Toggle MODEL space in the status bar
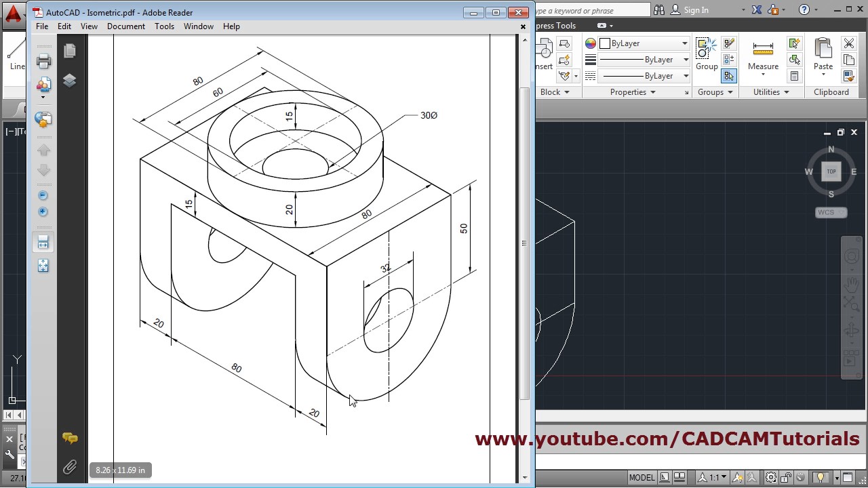The width and height of the screenshot is (868, 488). click(641, 477)
